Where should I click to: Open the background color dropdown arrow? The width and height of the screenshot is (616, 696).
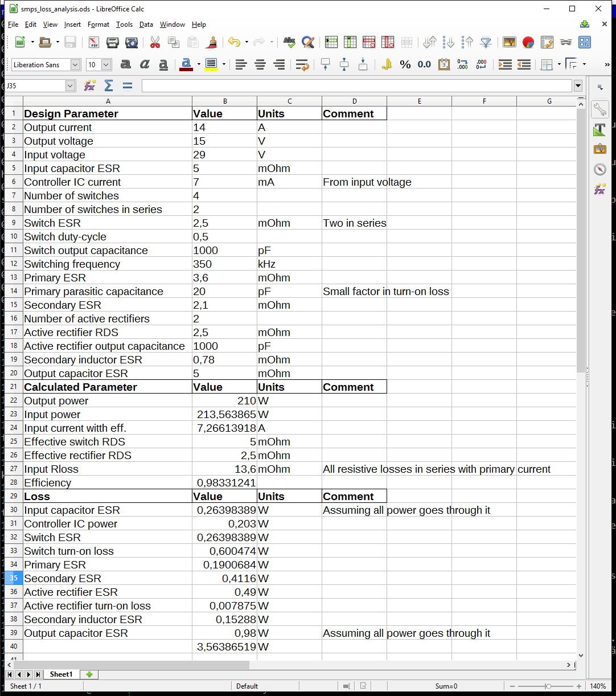pos(224,65)
